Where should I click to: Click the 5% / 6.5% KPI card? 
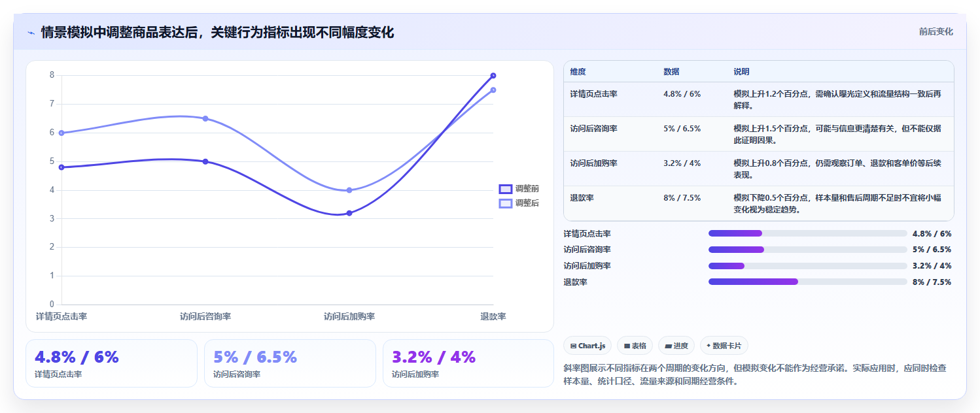pyautogui.click(x=290, y=363)
